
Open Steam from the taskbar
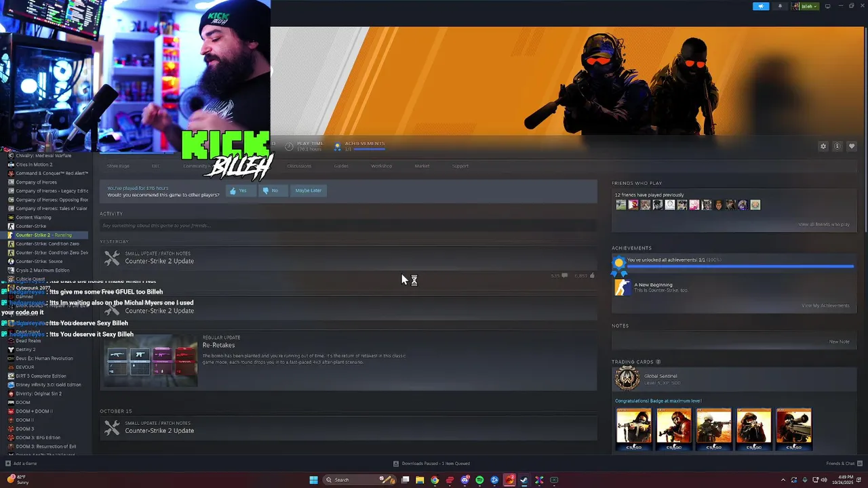click(x=524, y=480)
